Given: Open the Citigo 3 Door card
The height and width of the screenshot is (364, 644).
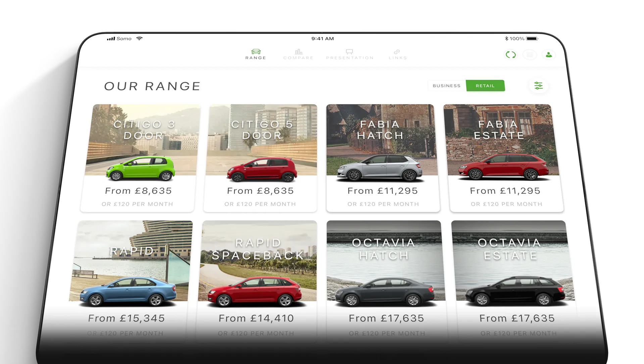Looking at the screenshot, I should (140, 158).
